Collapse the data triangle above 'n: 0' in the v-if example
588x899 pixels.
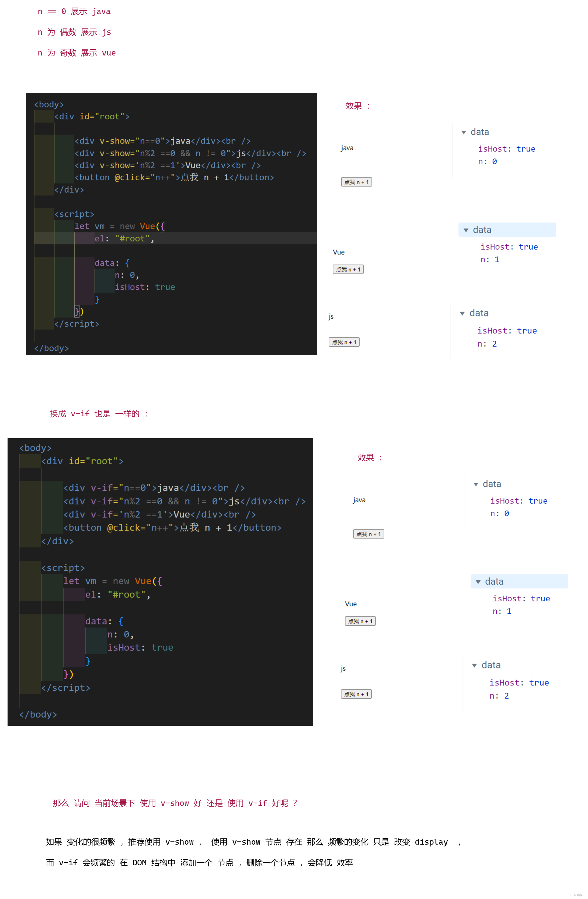(x=476, y=484)
